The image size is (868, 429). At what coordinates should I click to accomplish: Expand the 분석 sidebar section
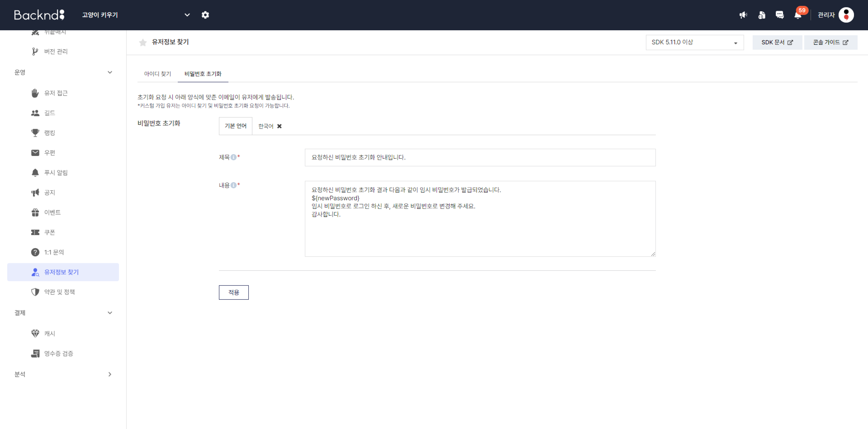(x=109, y=374)
